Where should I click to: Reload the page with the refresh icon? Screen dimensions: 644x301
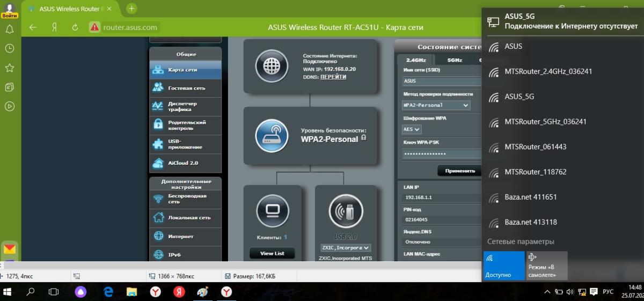pos(75,27)
